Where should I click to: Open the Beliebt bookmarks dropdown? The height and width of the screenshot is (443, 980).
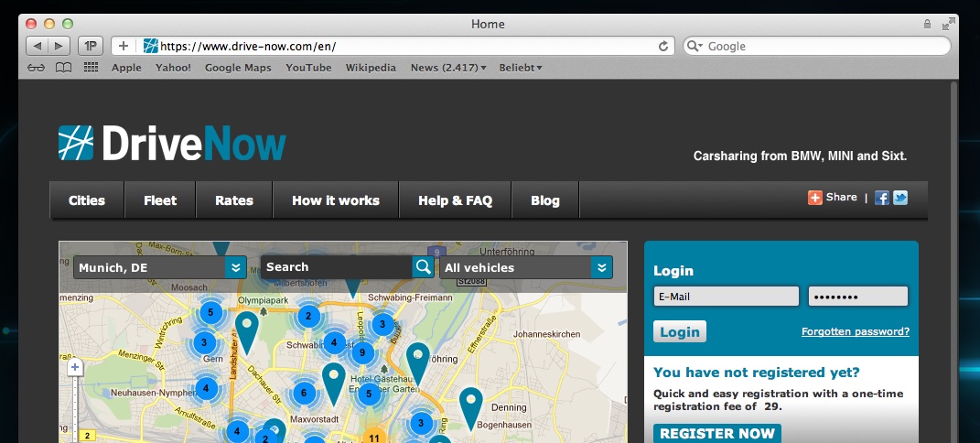tap(520, 68)
